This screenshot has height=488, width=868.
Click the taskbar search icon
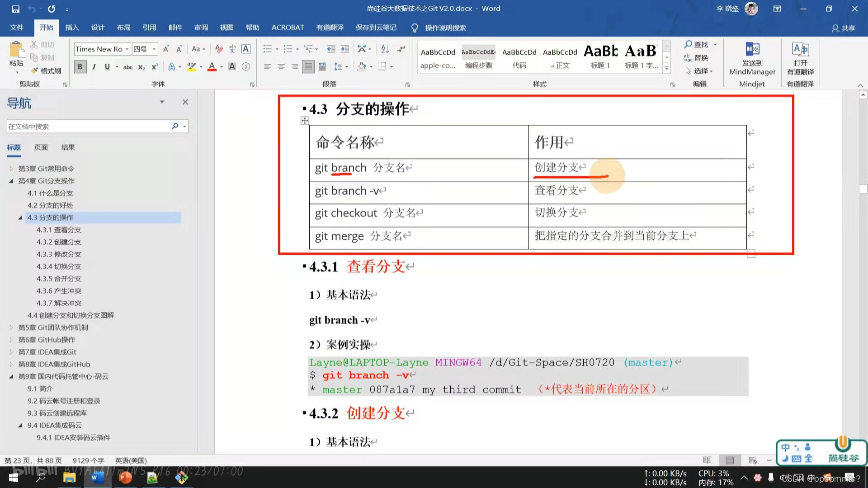coord(41,478)
